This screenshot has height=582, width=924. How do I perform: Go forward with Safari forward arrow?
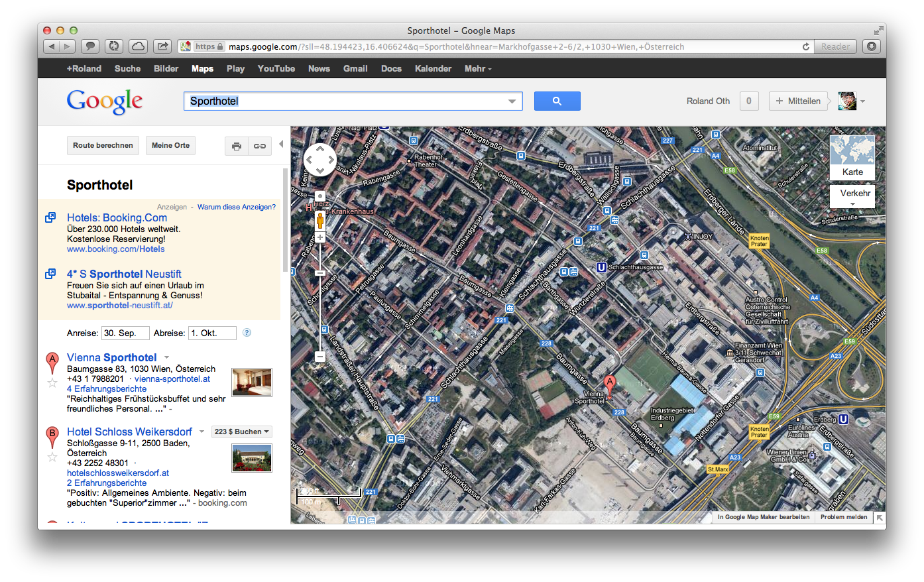[68, 46]
